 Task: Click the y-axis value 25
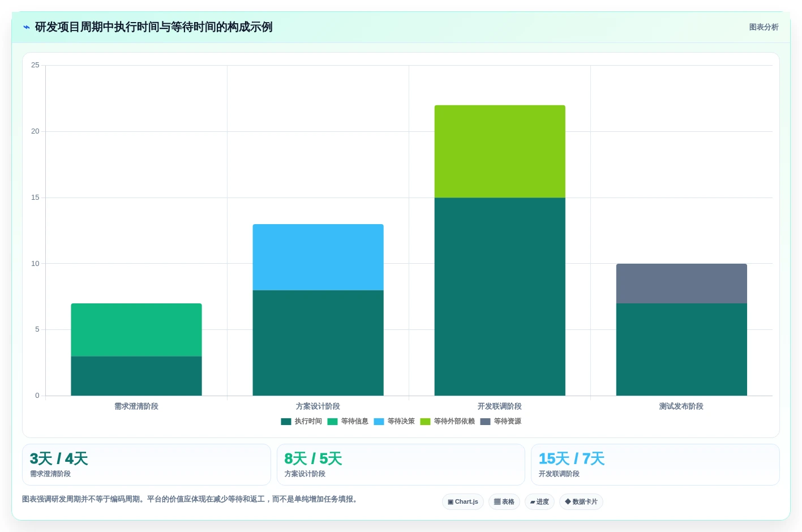tap(35, 65)
